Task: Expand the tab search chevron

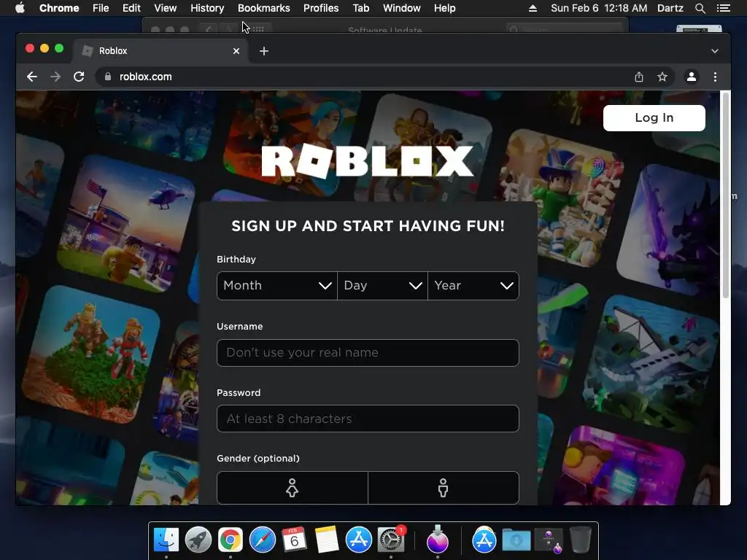Action: 715,51
